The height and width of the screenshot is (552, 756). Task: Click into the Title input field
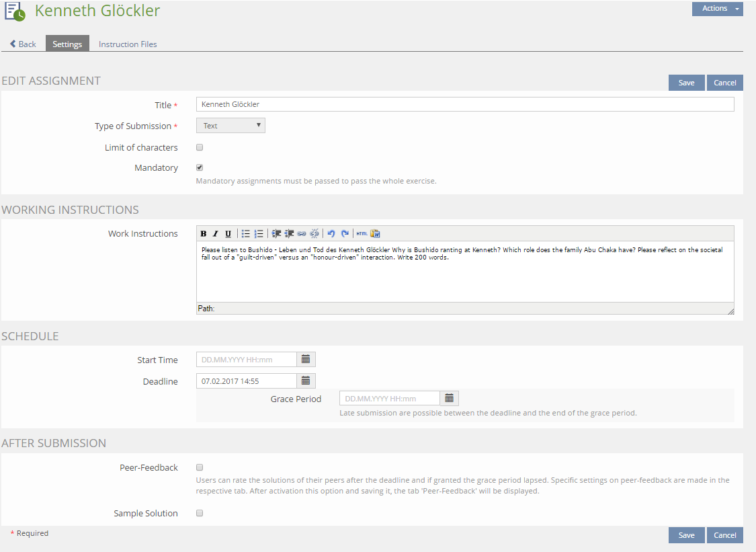click(x=465, y=104)
